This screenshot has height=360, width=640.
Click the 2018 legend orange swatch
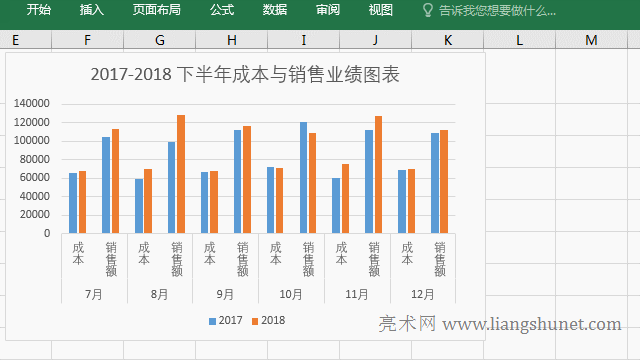pyautogui.click(x=255, y=321)
